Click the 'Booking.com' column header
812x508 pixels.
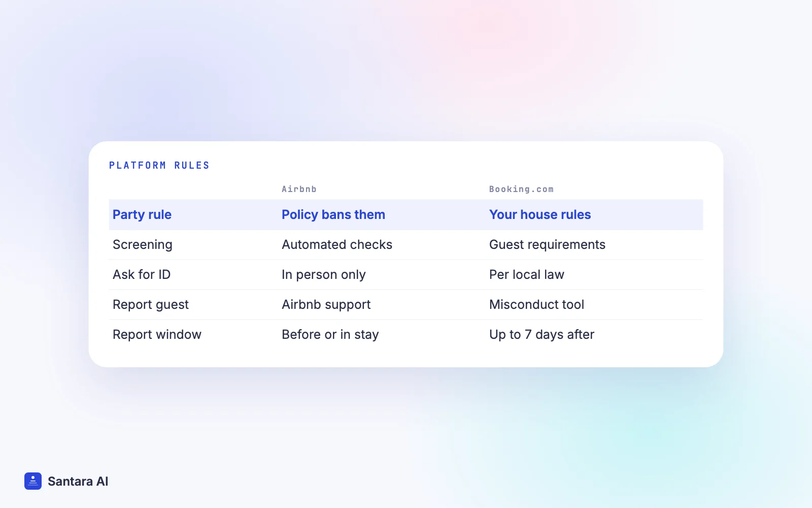click(521, 189)
